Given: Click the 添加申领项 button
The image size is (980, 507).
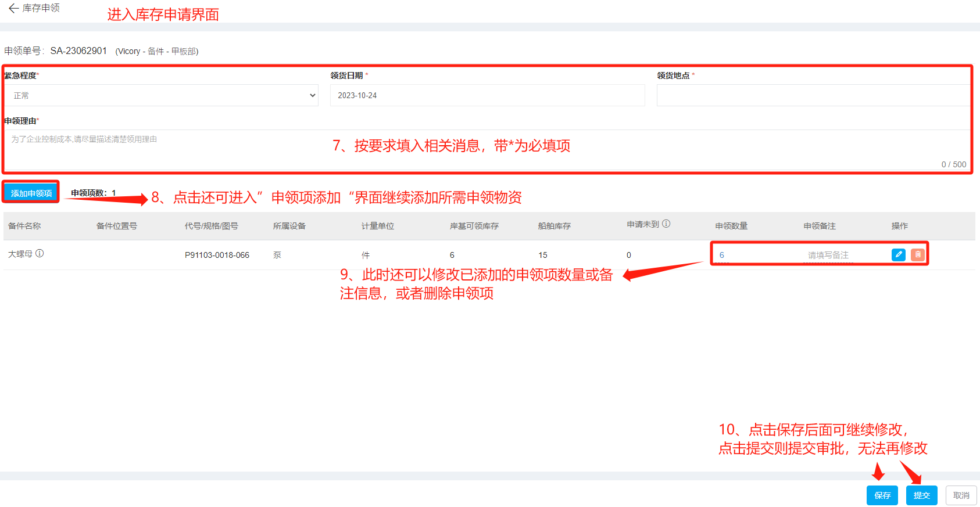Looking at the screenshot, I should tap(31, 193).
